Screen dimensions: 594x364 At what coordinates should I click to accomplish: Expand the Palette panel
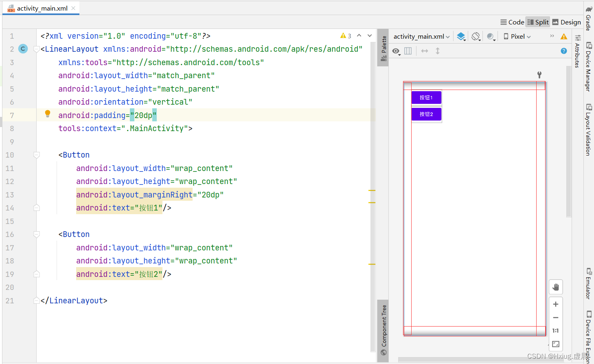383,48
